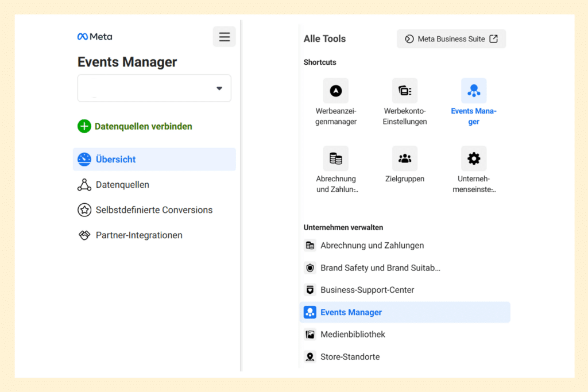Open Partner-Integrationen from the sidebar

tap(138, 235)
